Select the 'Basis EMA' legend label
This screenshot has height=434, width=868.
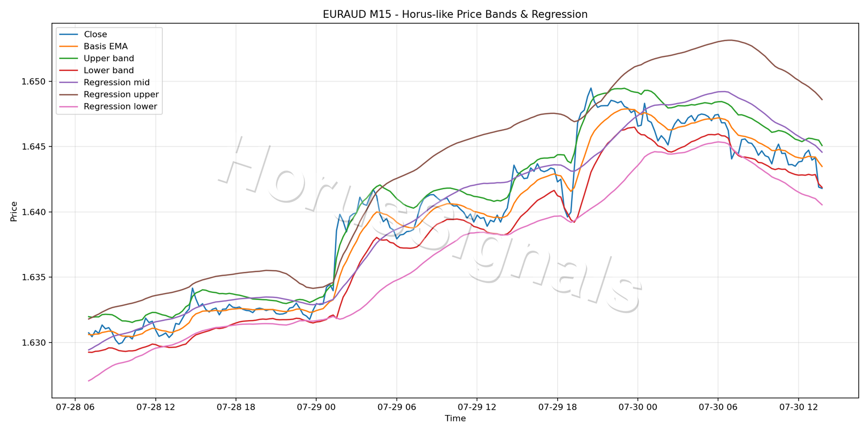point(106,47)
